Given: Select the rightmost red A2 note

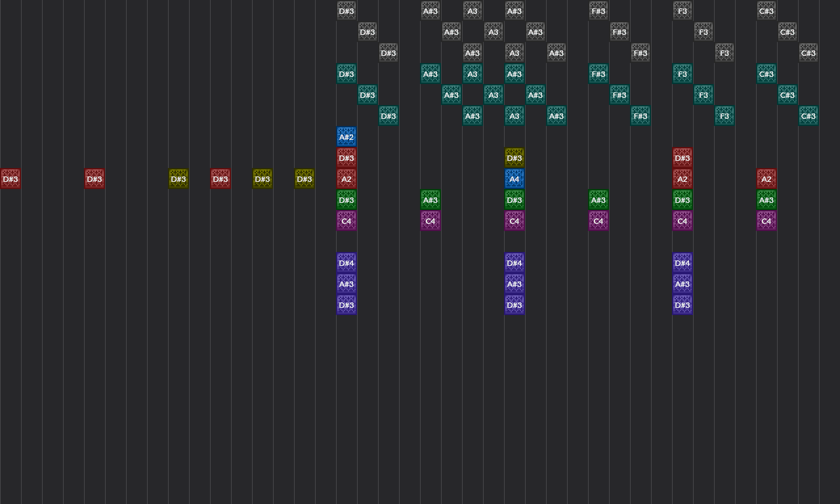Looking at the screenshot, I should (x=766, y=178).
